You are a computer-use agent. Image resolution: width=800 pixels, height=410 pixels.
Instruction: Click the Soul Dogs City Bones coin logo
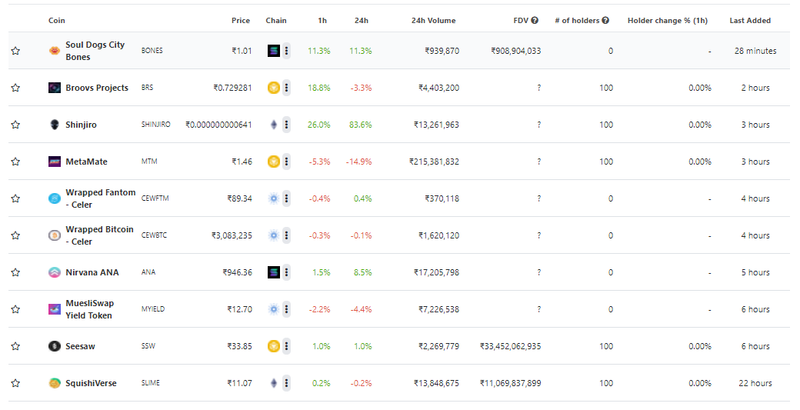click(54, 50)
